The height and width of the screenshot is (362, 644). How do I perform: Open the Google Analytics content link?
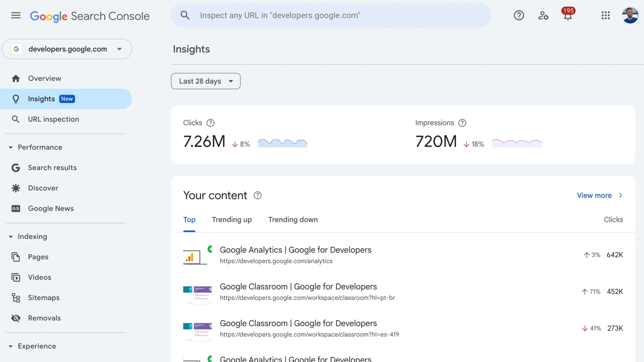[x=295, y=250]
